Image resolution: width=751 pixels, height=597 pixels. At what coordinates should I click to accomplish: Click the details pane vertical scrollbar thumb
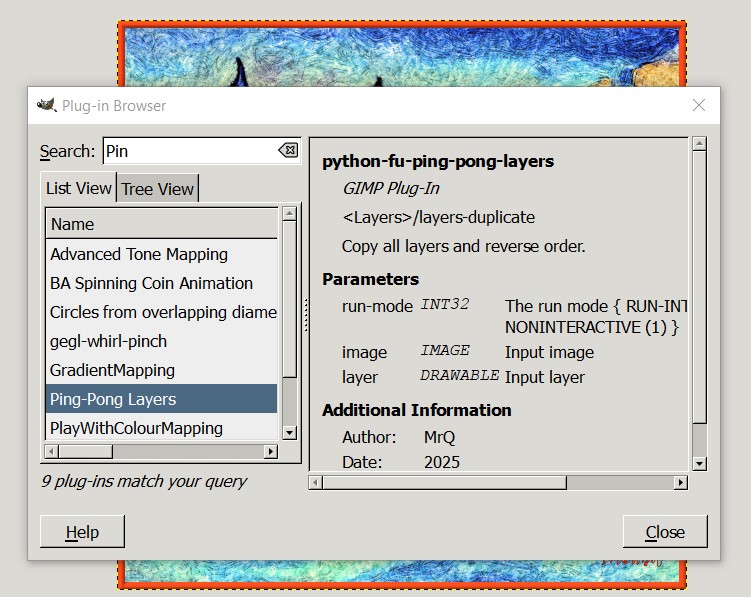[699, 287]
